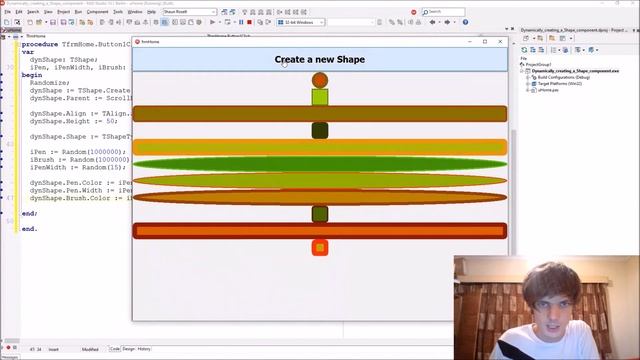Viewport: 640px width, 360px height.
Task: Switch to the History tab
Action: click(x=144, y=349)
